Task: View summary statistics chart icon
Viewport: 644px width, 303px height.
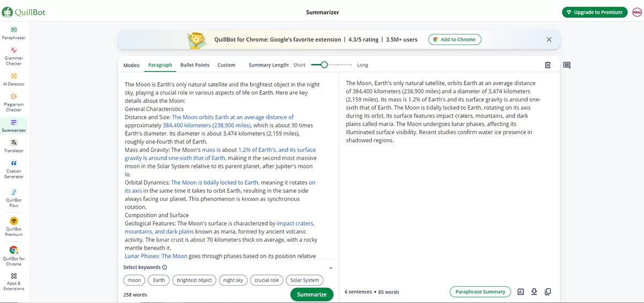Action: pos(521,292)
